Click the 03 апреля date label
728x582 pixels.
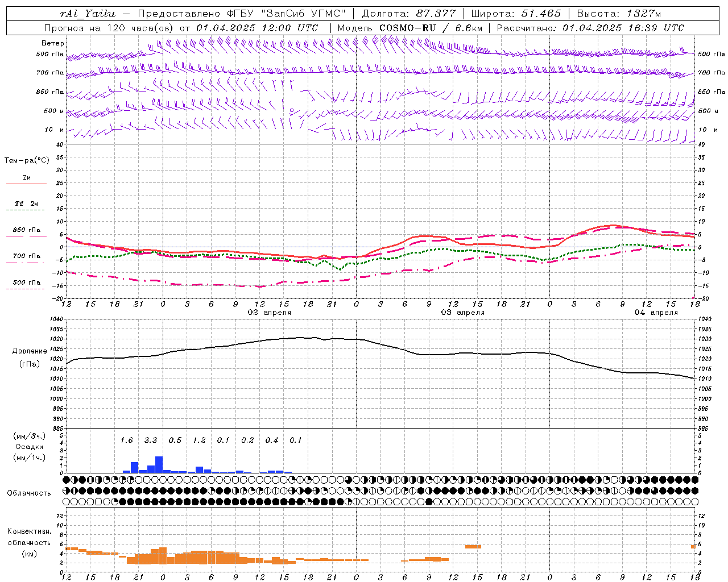tap(463, 313)
